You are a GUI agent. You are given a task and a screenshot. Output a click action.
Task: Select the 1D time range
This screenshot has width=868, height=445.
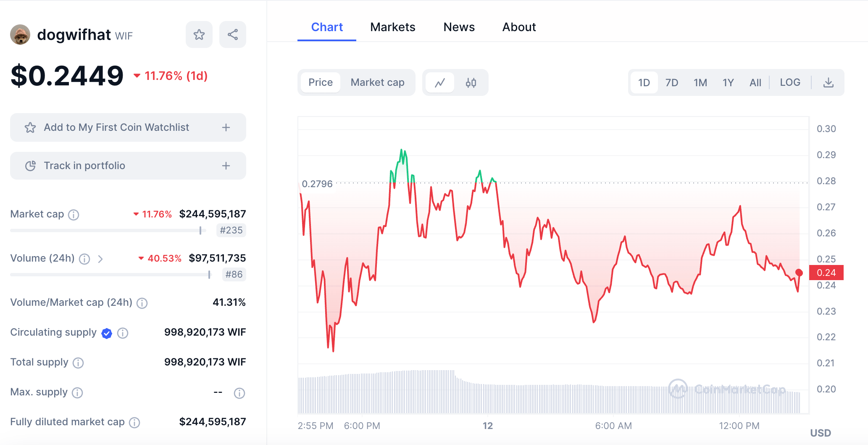(x=644, y=82)
